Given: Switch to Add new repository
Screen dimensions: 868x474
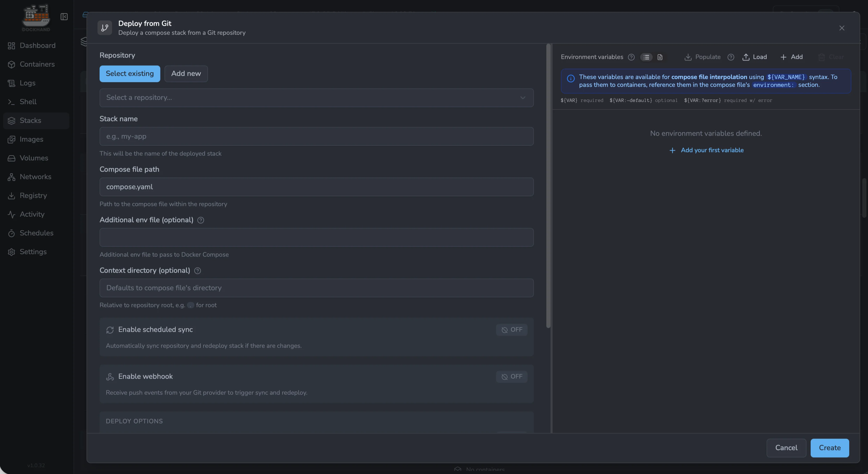Looking at the screenshot, I should (186, 74).
